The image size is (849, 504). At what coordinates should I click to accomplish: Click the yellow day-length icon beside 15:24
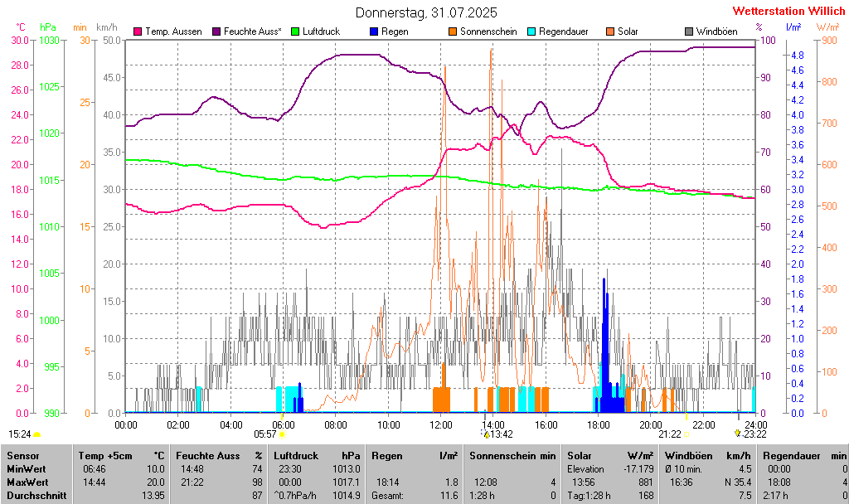point(36,434)
